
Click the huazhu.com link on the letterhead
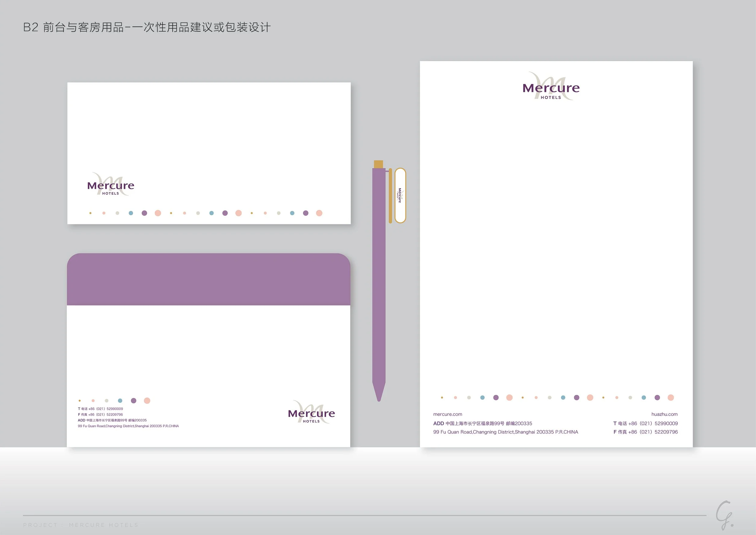pos(664,414)
